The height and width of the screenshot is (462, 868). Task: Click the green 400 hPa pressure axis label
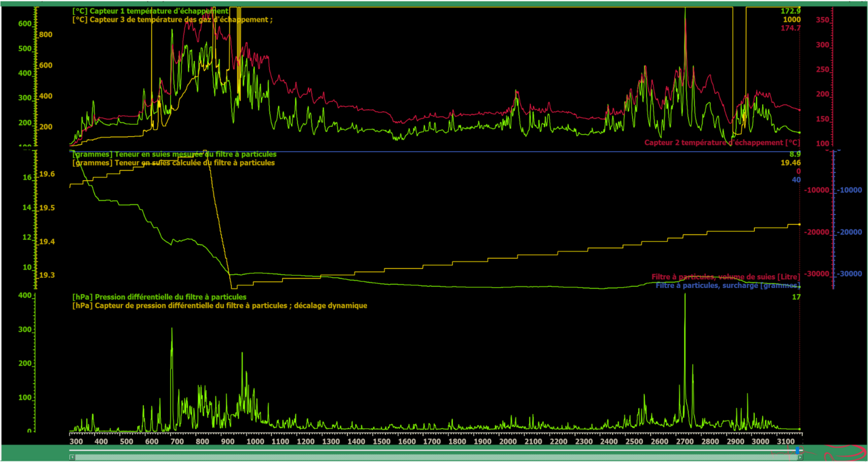pyautogui.click(x=23, y=296)
